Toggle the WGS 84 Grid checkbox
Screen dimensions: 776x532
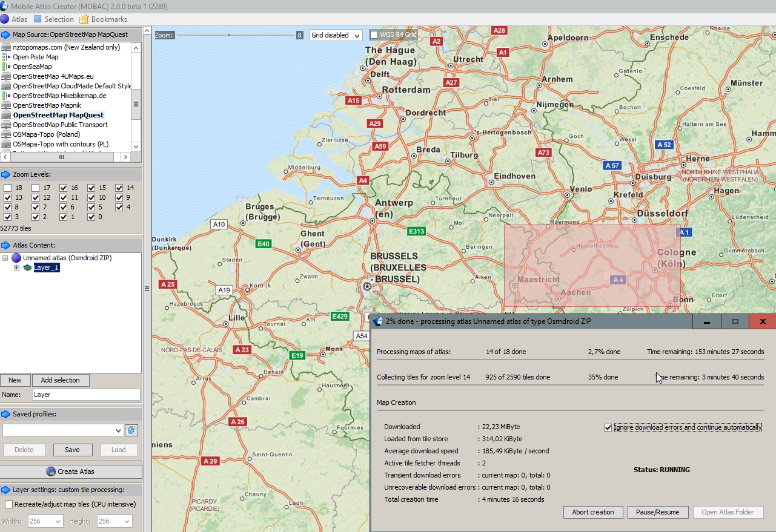click(374, 35)
